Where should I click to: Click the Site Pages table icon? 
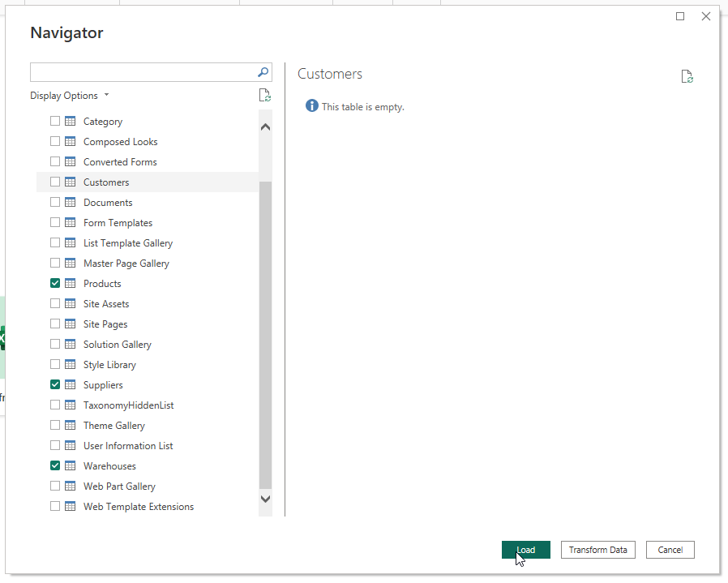point(70,324)
